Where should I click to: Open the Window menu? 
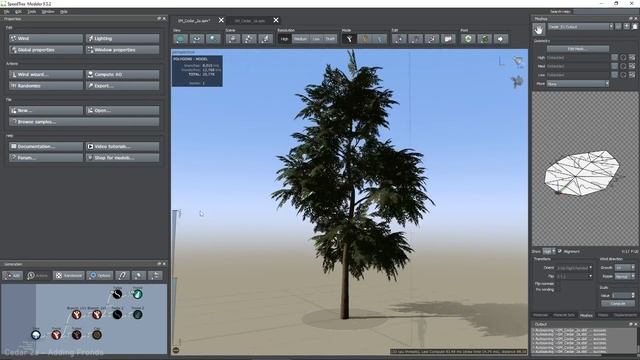click(48, 12)
